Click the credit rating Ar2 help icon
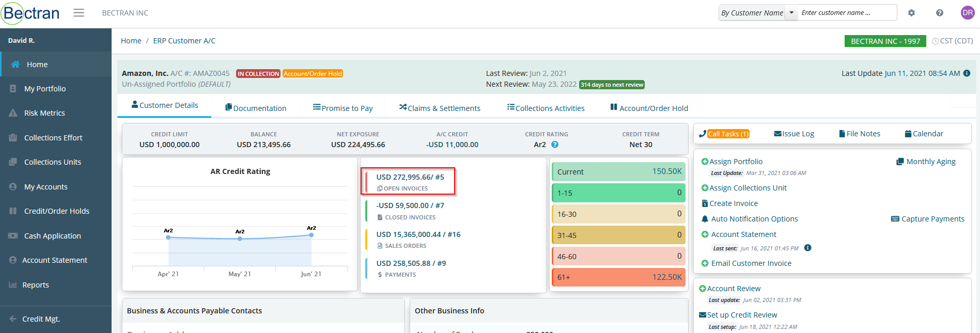Image resolution: width=980 pixels, height=333 pixels. 555,145
